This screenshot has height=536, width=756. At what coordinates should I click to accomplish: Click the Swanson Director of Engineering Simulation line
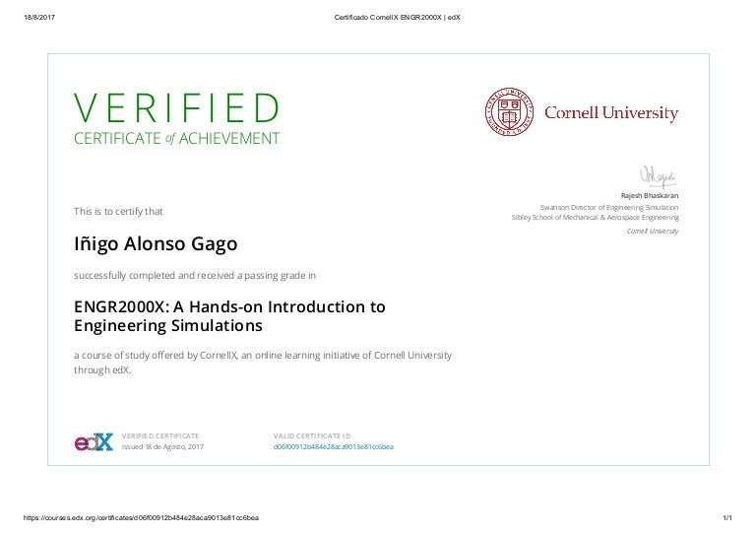pos(609,208)
